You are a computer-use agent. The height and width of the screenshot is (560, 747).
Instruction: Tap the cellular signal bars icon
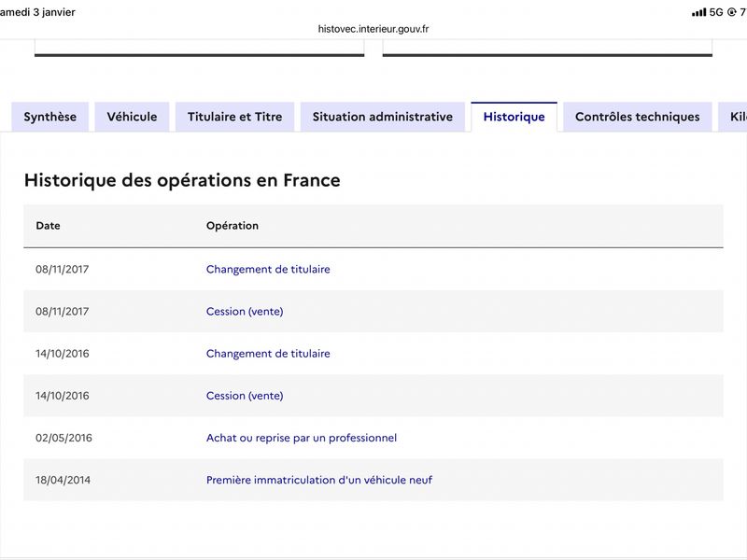click(698, 12)
